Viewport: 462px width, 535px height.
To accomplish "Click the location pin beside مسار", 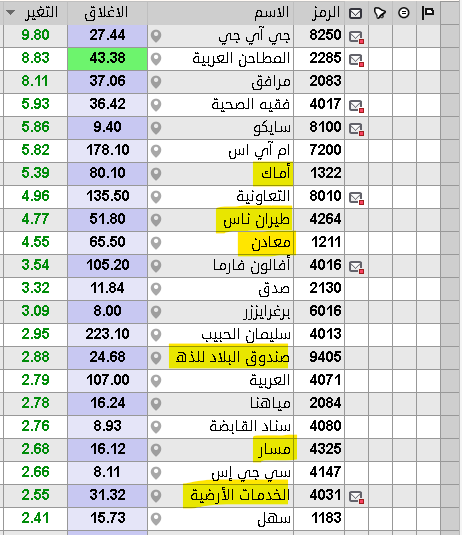I will pos(156,450).
